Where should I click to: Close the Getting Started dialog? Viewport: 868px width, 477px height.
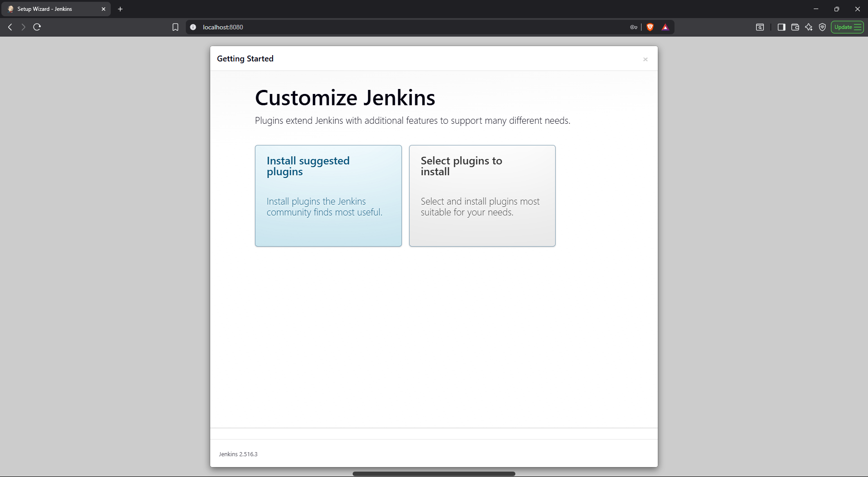[x=645, y=59]
